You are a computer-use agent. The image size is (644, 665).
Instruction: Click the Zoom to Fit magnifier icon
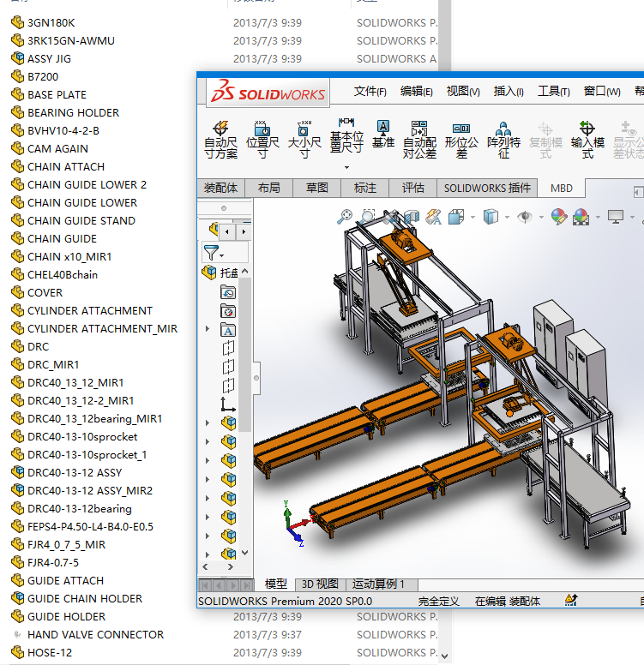tap(346, 217)
